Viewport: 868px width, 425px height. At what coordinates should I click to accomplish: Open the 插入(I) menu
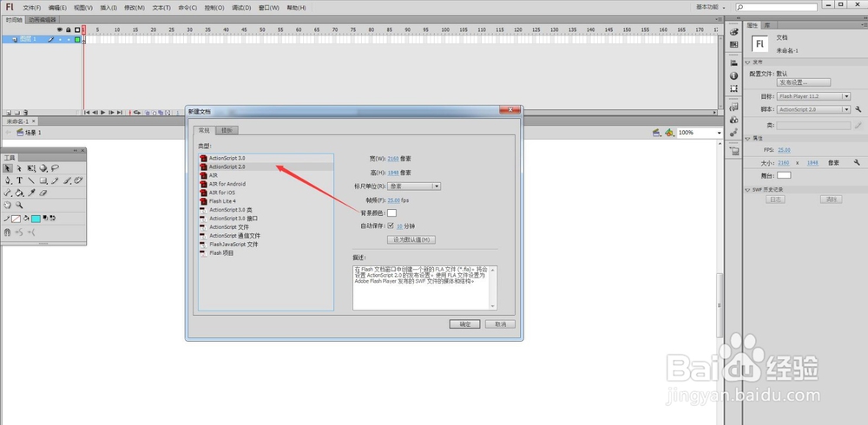(108, 8)
